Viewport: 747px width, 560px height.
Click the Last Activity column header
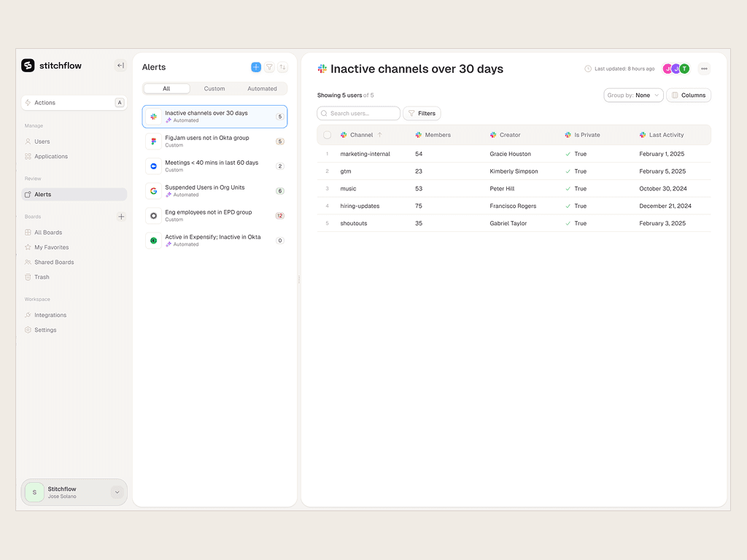(x=661, y=135)
